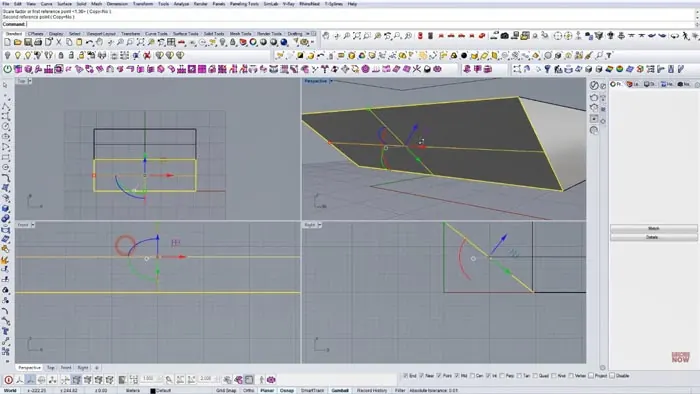Open the Top viewport title dropdown arrow
The width and height of the screenshot is (700, 394).
point(30,81)
